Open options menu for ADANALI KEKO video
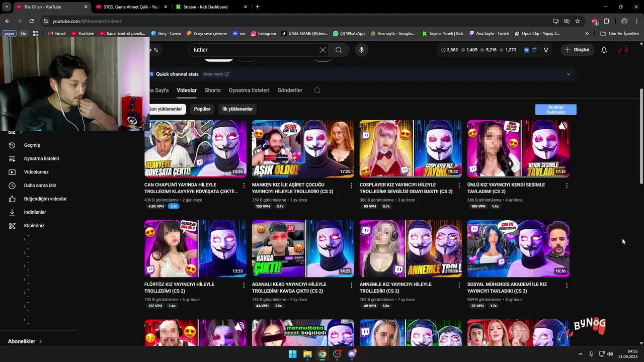644x362 pixels. click(x=352, y=285)
